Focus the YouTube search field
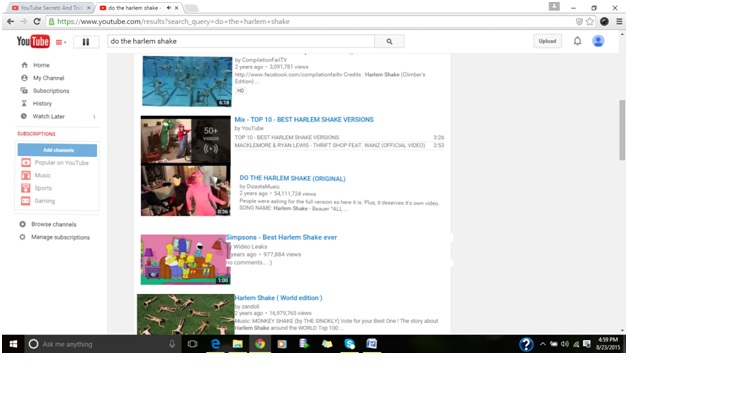This screenshot has width=736, height=394. 241,41
